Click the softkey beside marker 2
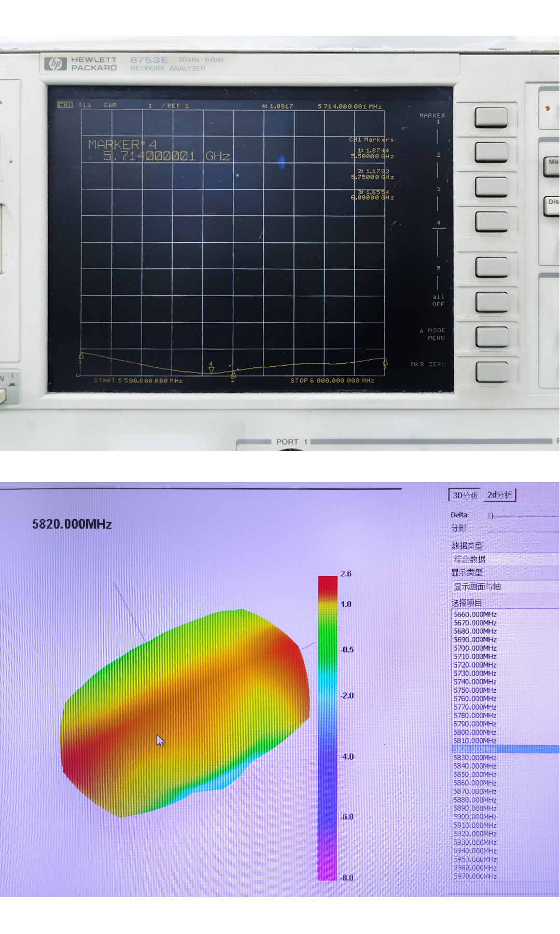The width and height of the screenshot is (560, 934). click(491, 152)
